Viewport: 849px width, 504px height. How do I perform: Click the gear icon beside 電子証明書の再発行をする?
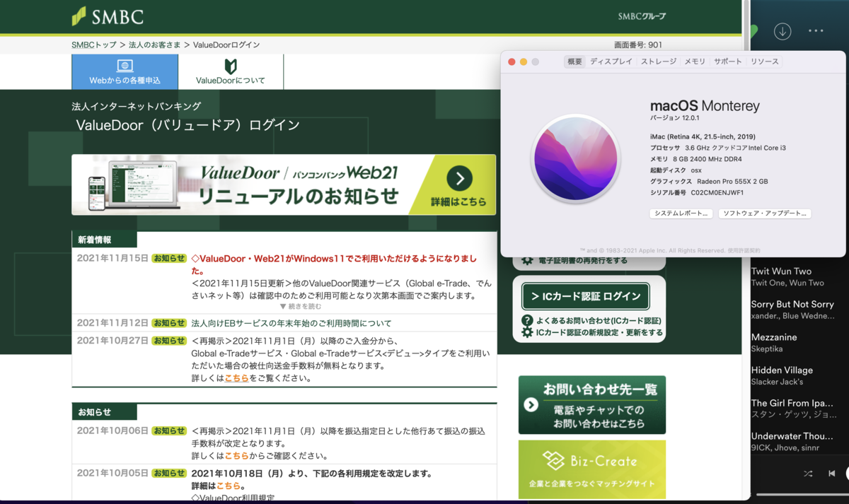[527, 260]
